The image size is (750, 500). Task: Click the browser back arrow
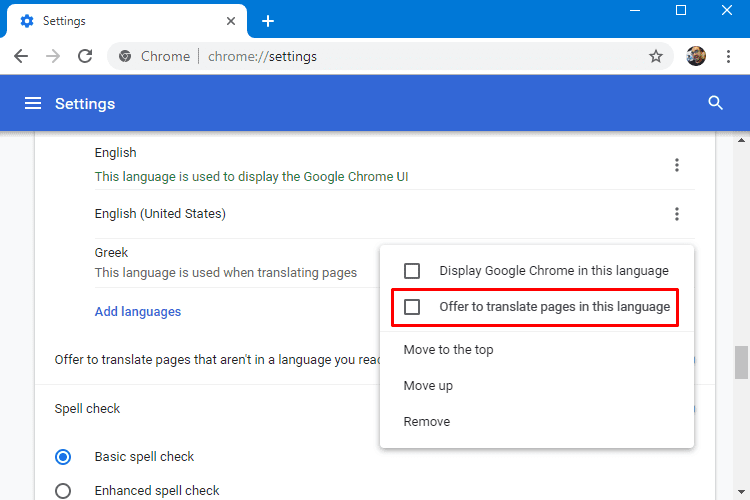point(21,56)
